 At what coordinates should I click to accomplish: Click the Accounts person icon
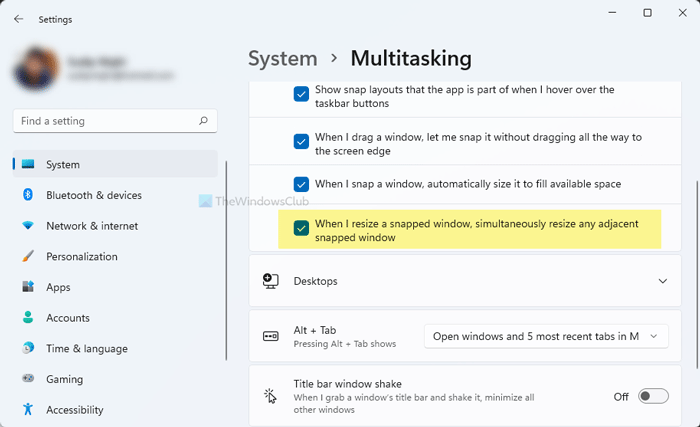pyautogui.click(x=28, y=318)
